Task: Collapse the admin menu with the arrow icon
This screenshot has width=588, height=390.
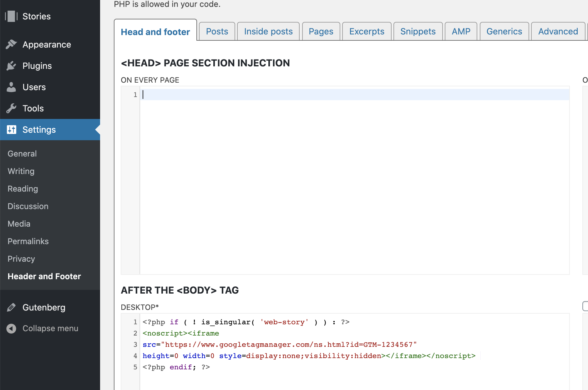Action: pyautogui.click(x=11, y=328)
